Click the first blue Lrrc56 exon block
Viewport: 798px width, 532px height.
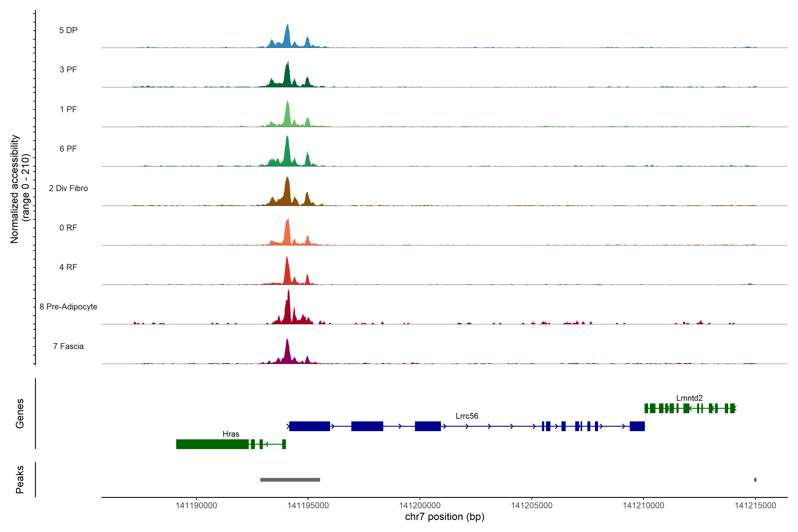coord(309,426)
